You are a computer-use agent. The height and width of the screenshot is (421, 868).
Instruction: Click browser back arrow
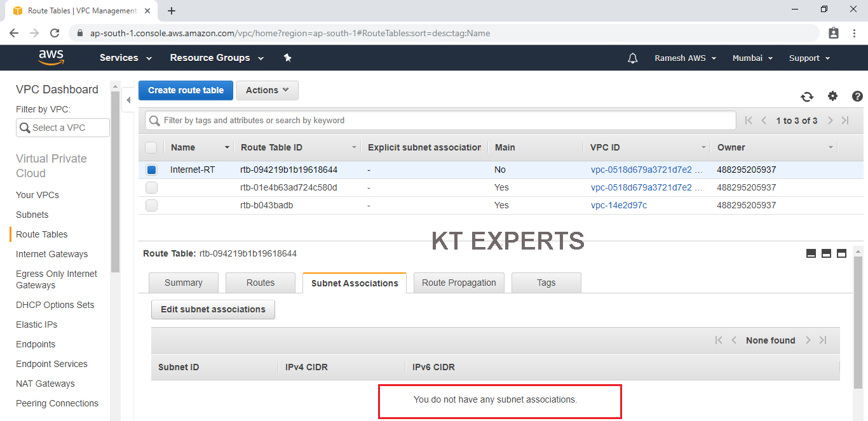point(14,33)
